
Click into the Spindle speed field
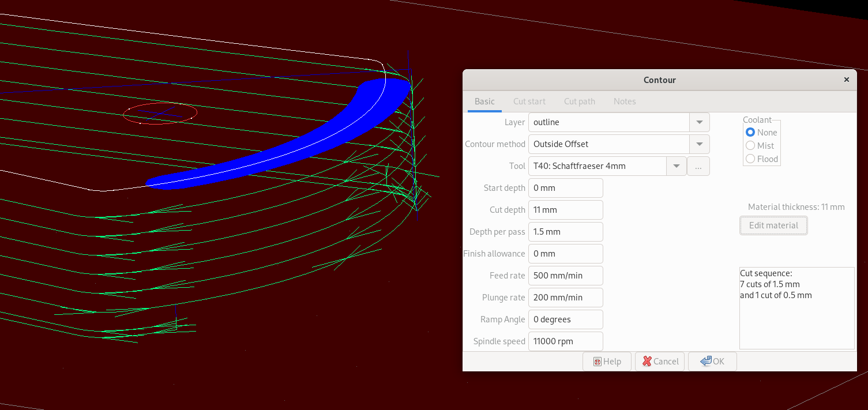click(x=565, y=341)
